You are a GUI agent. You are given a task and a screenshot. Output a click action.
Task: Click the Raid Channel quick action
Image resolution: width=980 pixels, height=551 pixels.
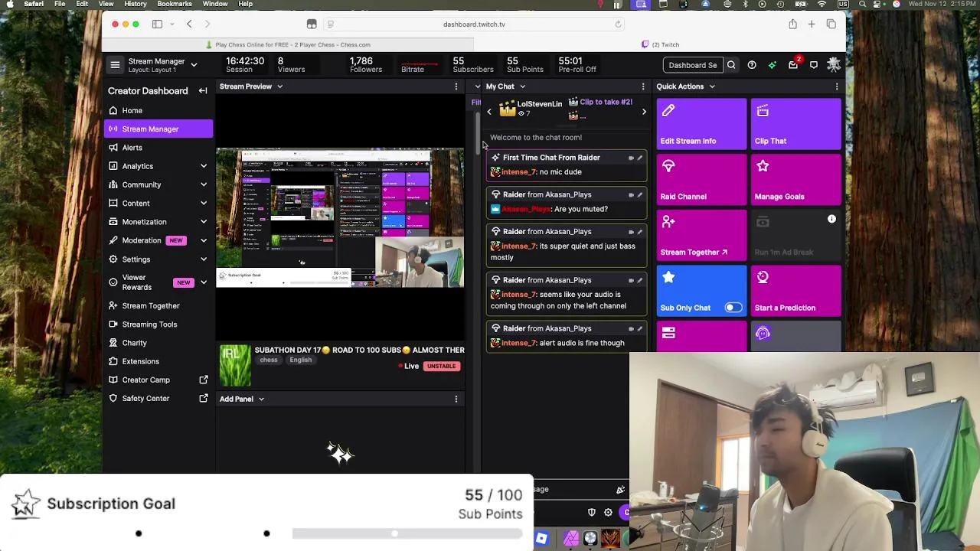pyautogui.click(x=701, y=180)
